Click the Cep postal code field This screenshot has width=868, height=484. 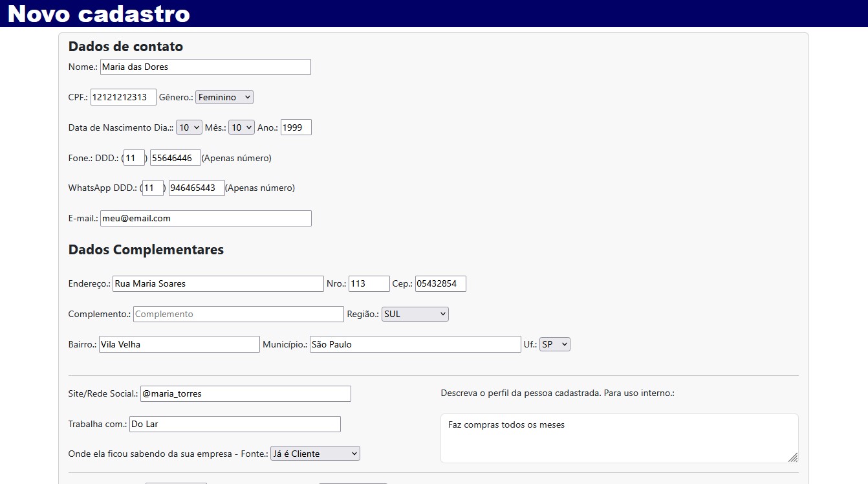440,284
